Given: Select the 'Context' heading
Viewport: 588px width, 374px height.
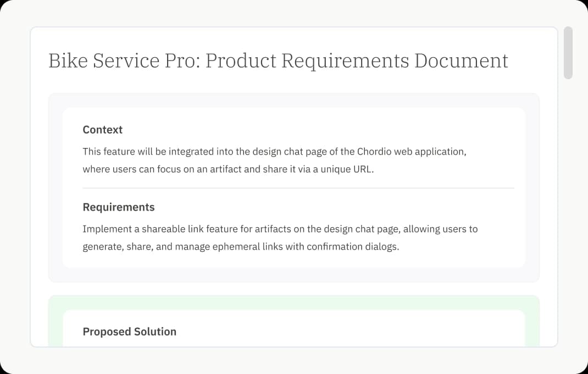Looking at the screenshot, I should coord(102,130).
